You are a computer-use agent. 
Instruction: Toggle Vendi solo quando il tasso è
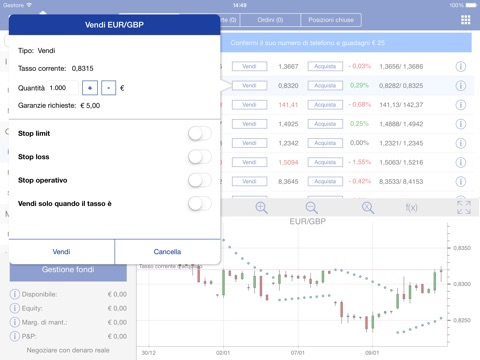point(200,204)
